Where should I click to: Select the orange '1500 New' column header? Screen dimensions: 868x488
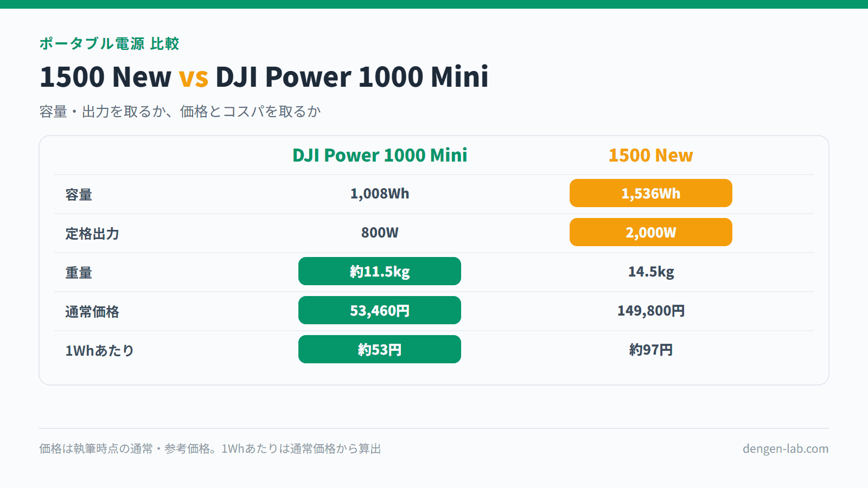(x=650, y=156)
